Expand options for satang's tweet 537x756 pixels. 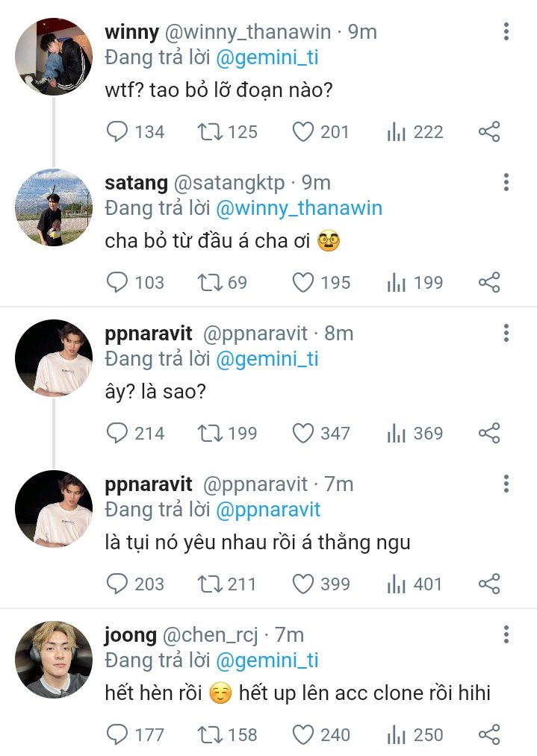click(506, 182)
